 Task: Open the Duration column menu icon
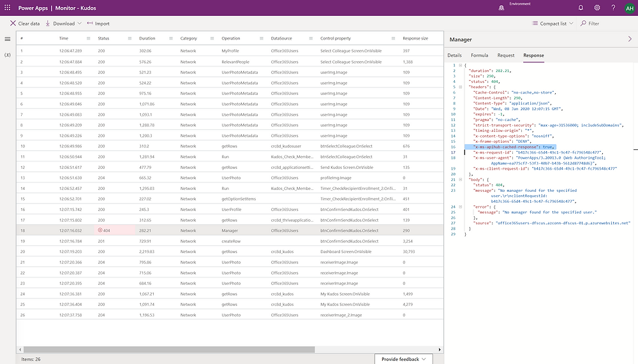point(171,38)
